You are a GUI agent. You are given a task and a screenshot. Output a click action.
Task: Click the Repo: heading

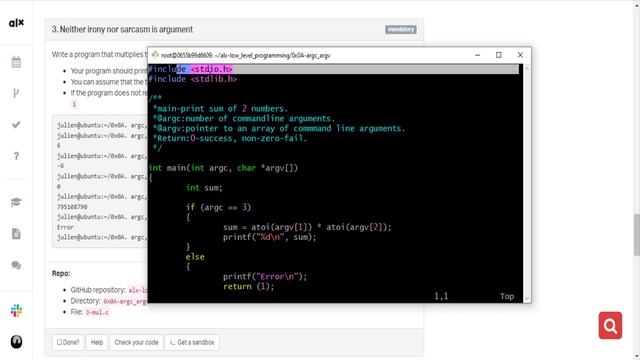tap(61, 273)
